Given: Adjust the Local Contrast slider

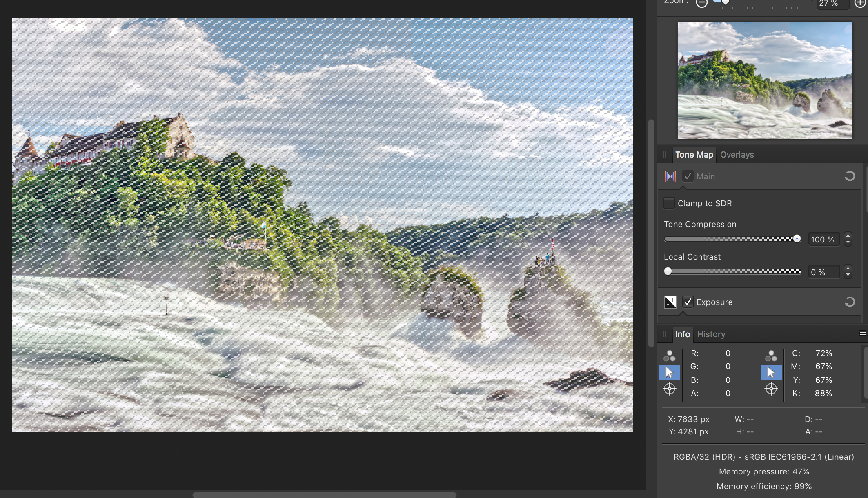Looking at the screenshot, I should click(732, 271).
